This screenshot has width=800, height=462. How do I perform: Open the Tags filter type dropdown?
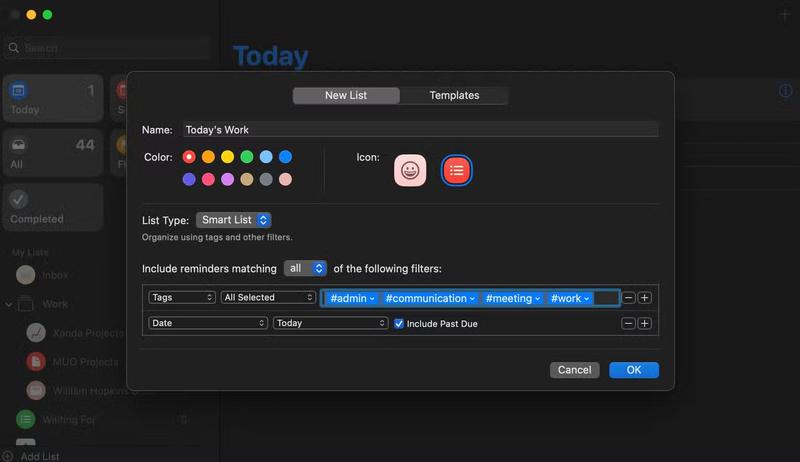182,297
